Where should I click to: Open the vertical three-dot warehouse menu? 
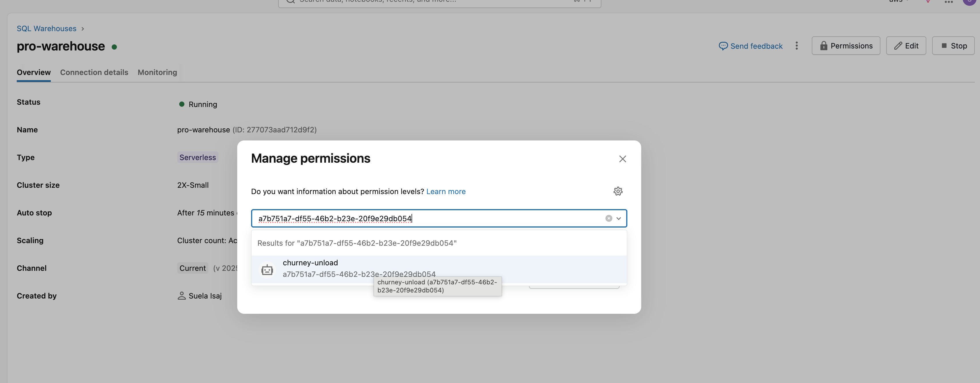point(797,46)
